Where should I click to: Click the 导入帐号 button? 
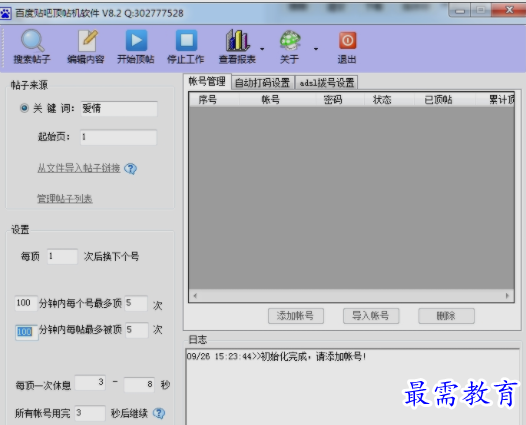371,316
